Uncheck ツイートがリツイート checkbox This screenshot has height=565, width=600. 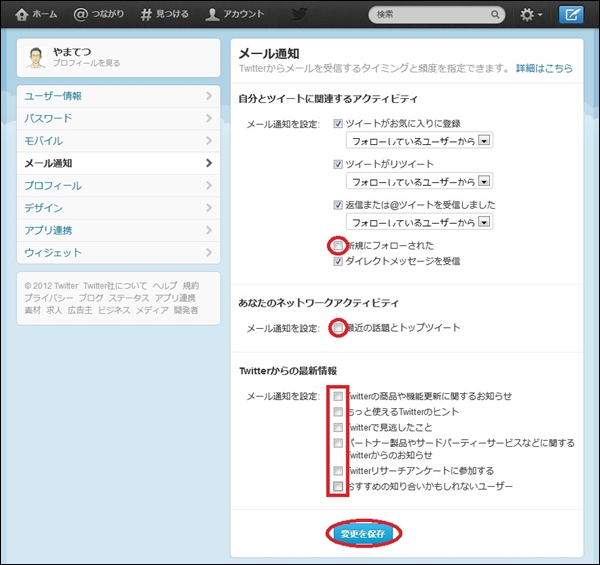pos(338,164)
